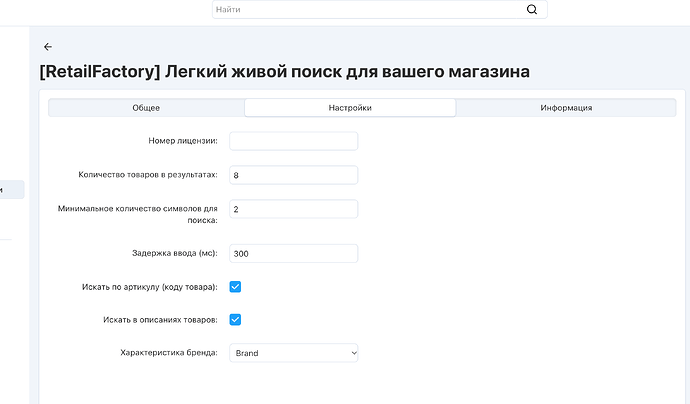The image size is (690, 404).
Task: Open the Информация tab
Action: (x=566, y=108)
